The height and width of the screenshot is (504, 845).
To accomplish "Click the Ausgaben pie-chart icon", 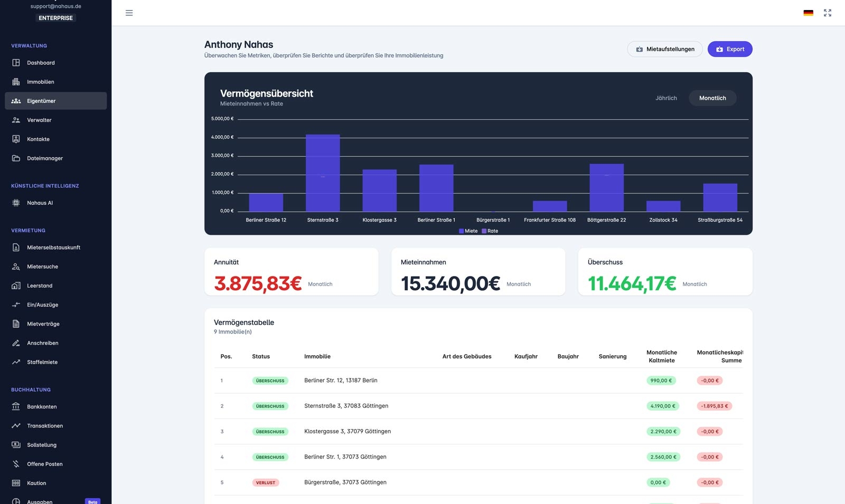I will point(16,501).
